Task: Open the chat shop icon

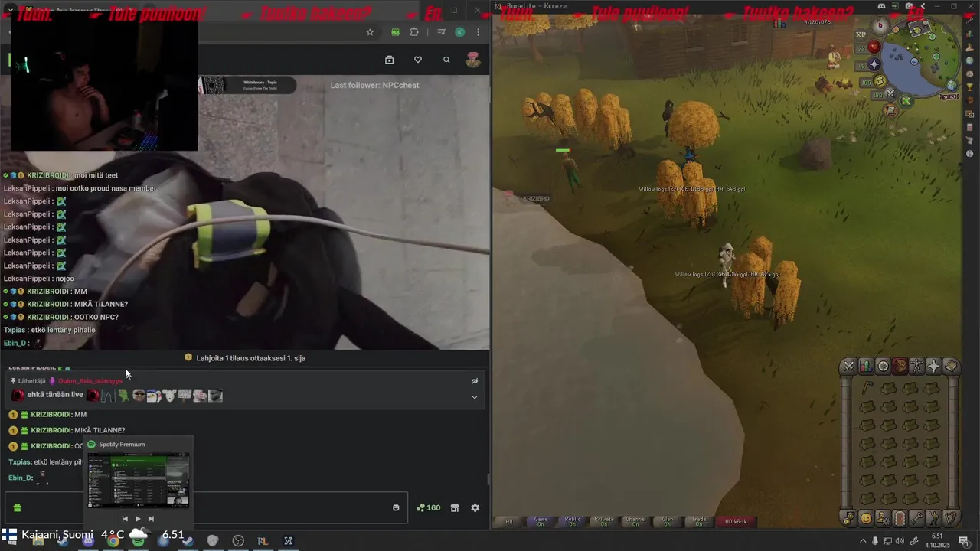Action: point(454,507)
